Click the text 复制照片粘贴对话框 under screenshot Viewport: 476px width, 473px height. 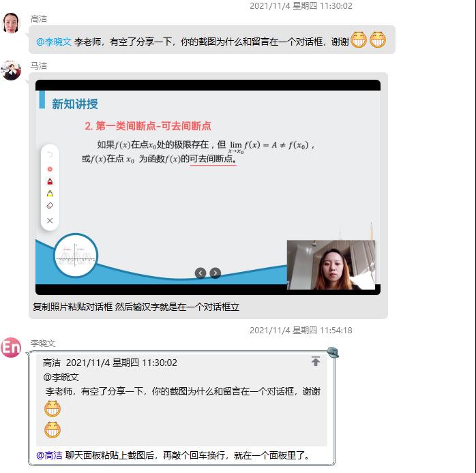coord(72,307)
